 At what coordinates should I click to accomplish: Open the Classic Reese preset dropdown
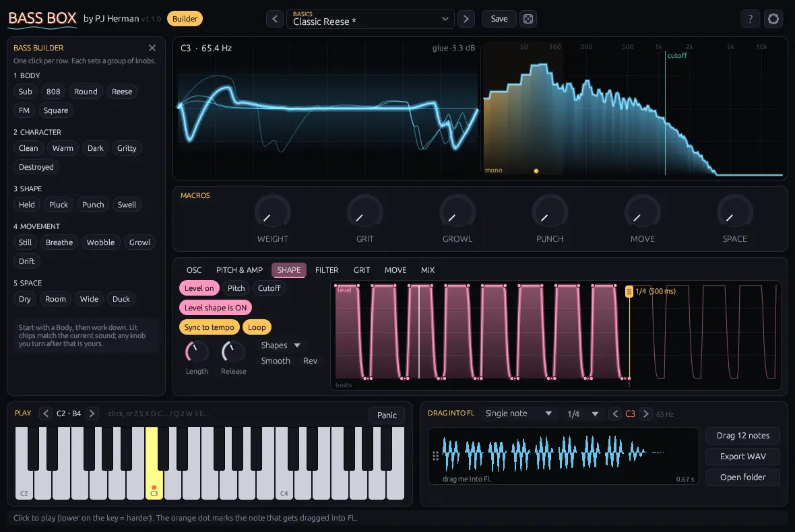[371, 20]
